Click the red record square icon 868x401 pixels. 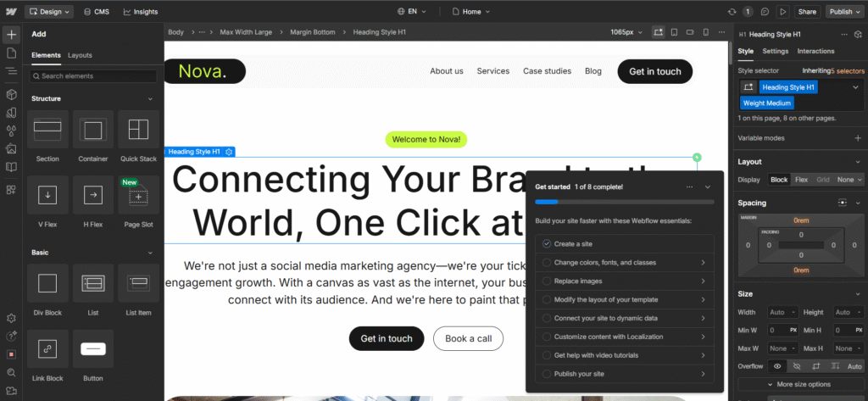11,354
